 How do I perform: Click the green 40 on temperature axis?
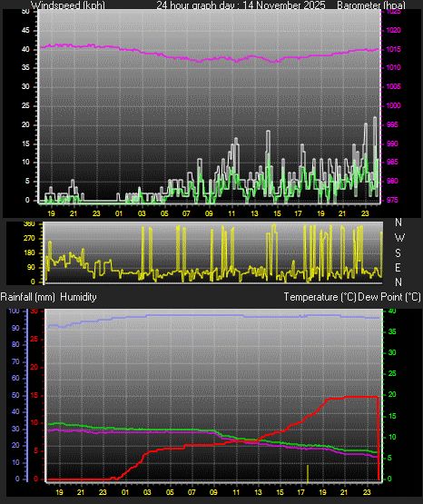tap(392, 311)
